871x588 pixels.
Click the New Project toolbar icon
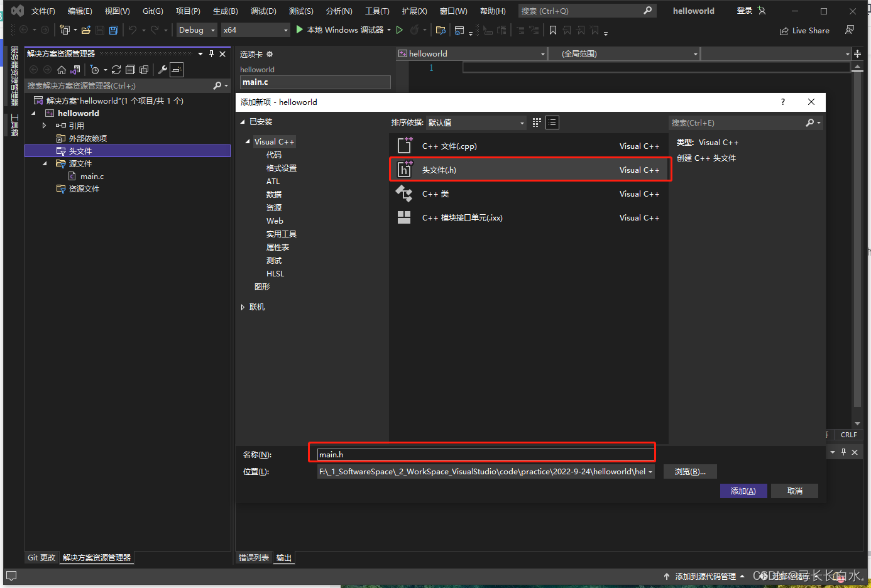click(x=65, y=30)
